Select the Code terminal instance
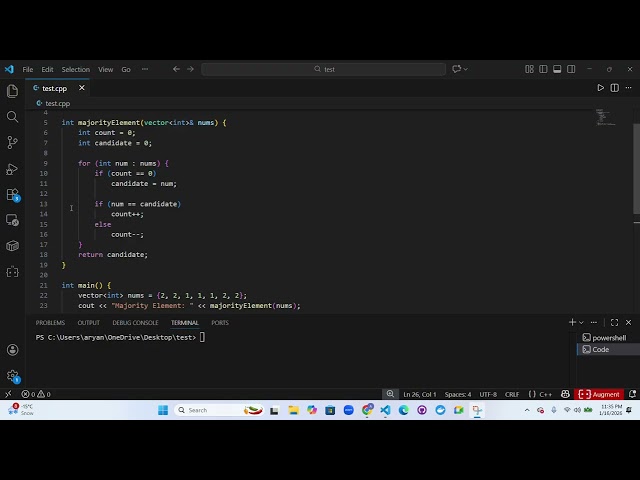This screenshot has width=640, height=480. [x=609, y=349]
